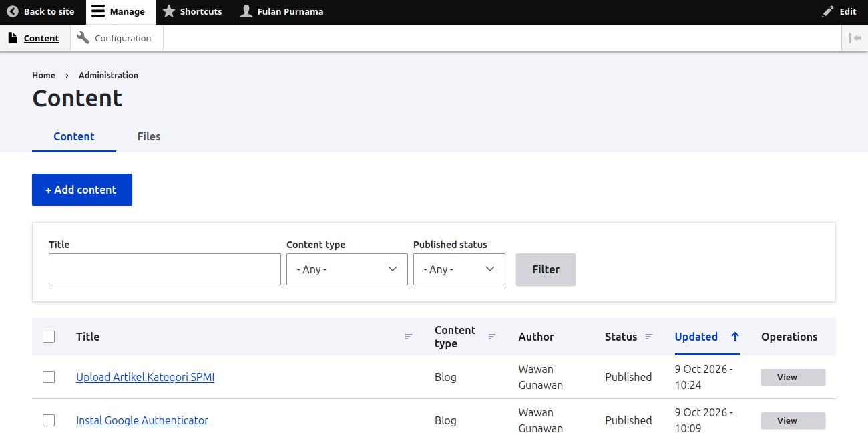Click the user profile icon beside Fulan Purnama
The height and width of the screenshot is (433, 868).
[246, 11]
